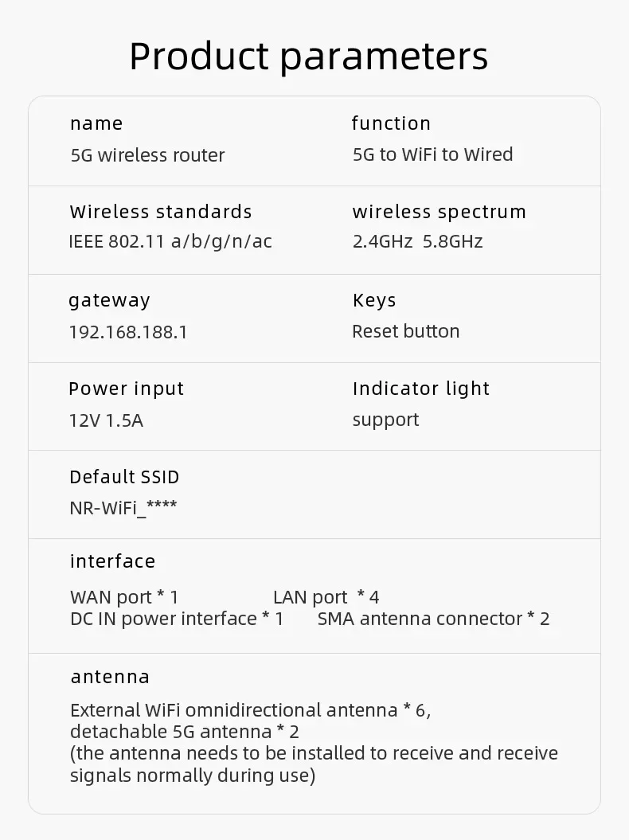Select the 12V 1.5A value

coord(106,420)
